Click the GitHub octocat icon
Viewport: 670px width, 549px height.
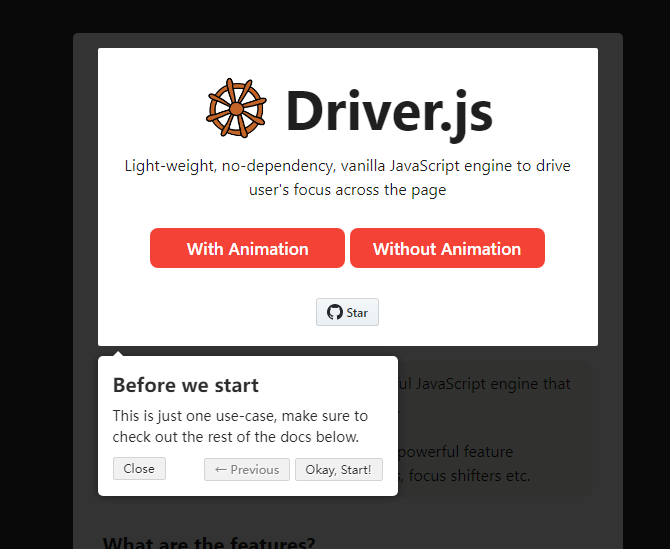click(x=335, y=312)
